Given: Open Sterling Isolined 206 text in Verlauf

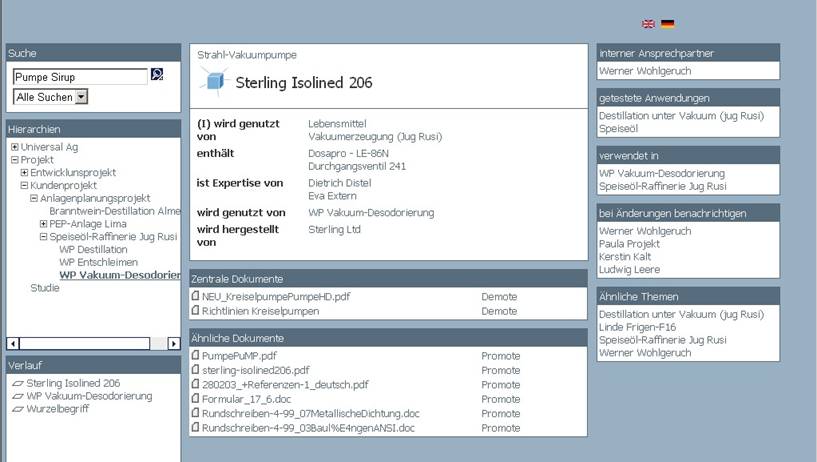Looking at the screenshot, I should click(x=73, y=383).
